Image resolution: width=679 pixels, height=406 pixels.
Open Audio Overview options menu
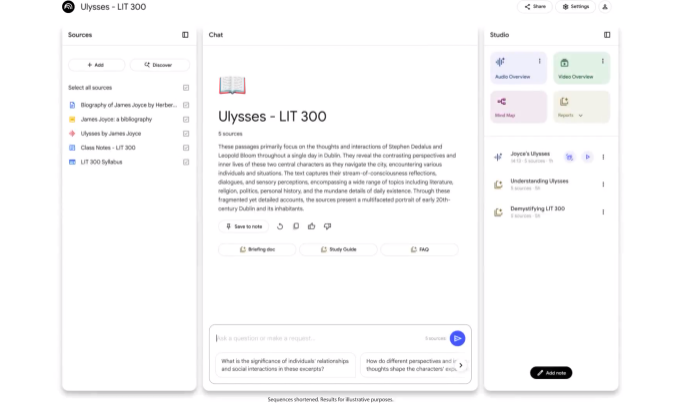[x=540, y=61]
